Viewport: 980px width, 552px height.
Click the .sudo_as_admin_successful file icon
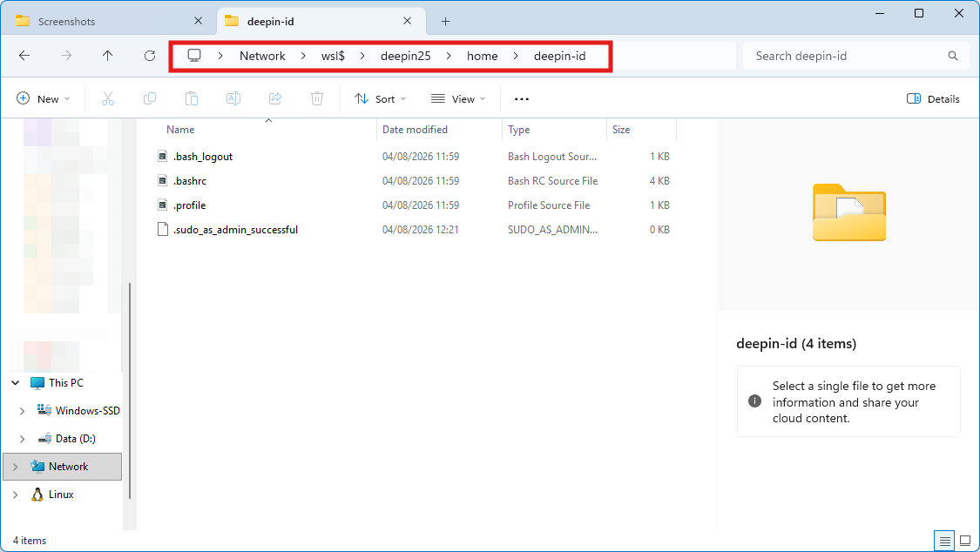(x=163, y=229)
